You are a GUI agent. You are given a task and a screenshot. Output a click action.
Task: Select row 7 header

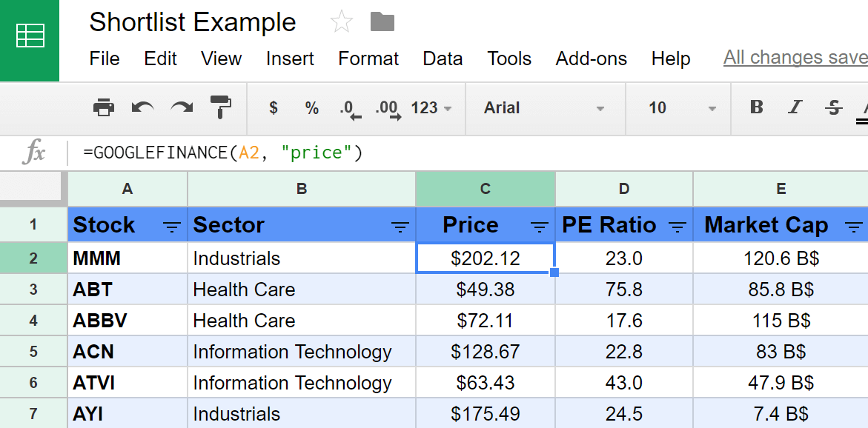34,413
